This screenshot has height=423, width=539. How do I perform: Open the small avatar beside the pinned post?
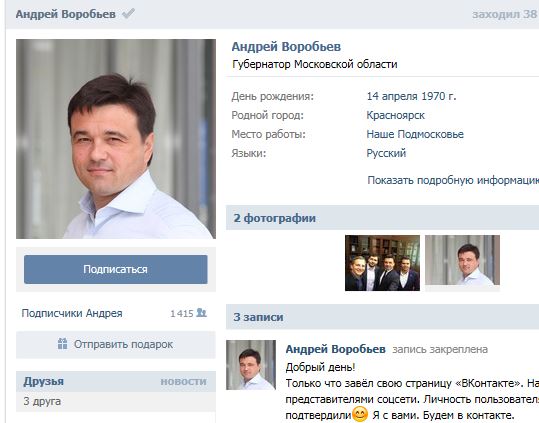251,365
